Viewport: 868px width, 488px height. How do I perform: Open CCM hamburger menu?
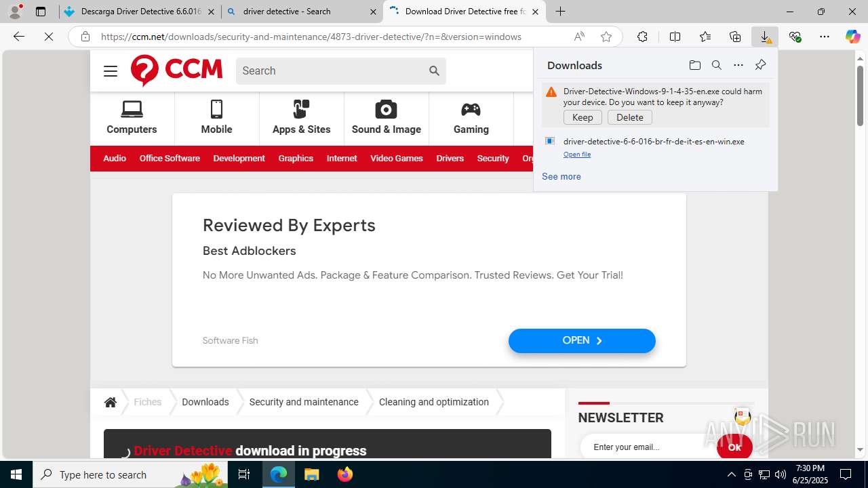(x=111, y=71)
